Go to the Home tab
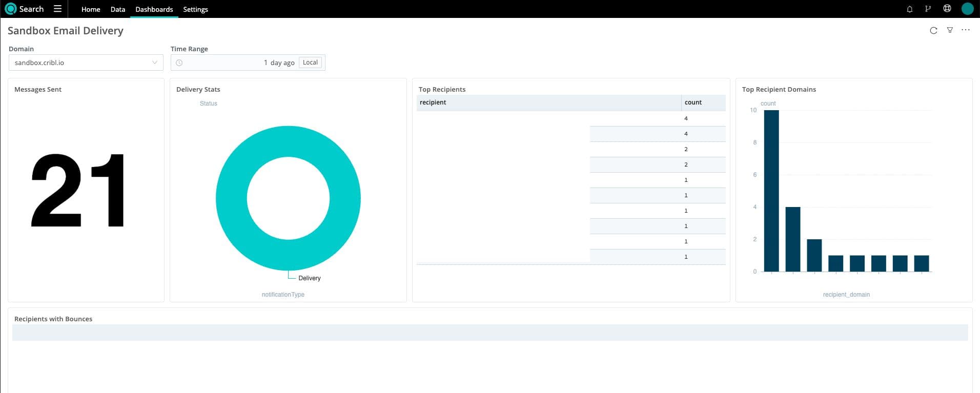The height and width of the screenshot is (393, 980). click(x=91, y=9)
